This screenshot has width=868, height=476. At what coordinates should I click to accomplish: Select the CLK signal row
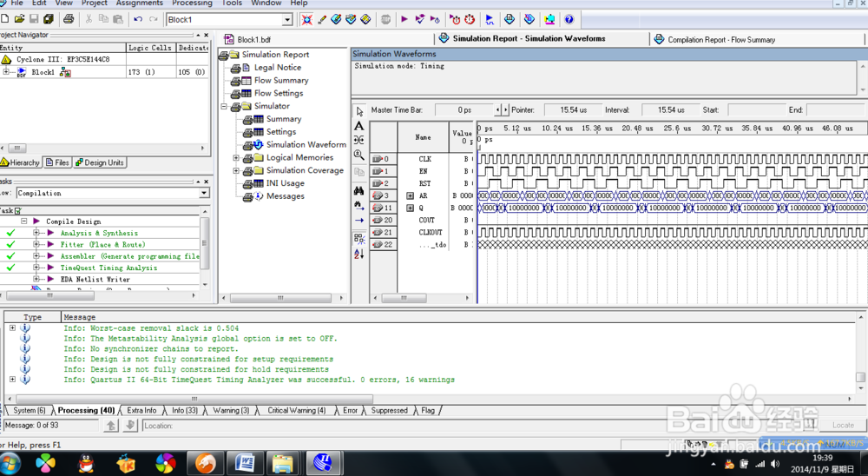click(x=424, y=159)
